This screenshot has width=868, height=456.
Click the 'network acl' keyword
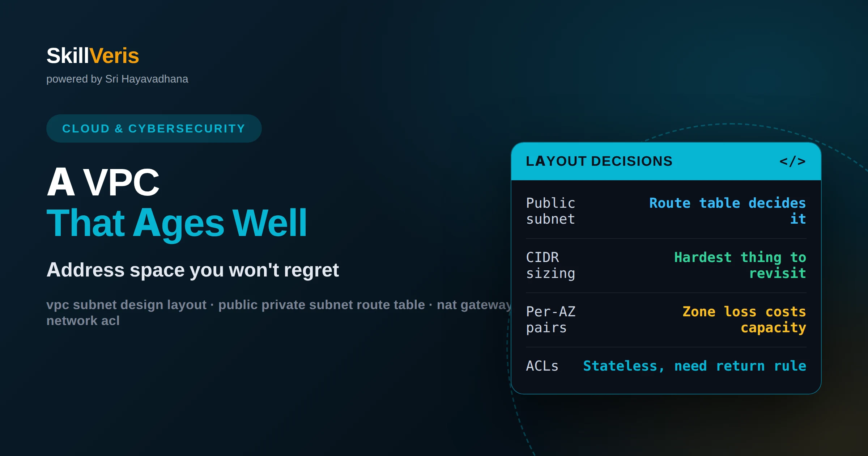tap(83, 321)
